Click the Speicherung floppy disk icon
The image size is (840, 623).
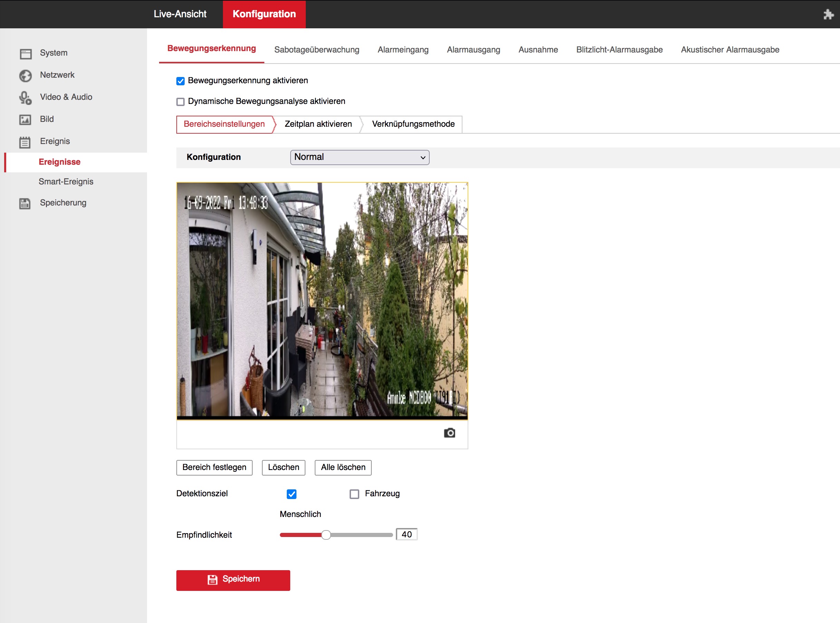(25, 203)
